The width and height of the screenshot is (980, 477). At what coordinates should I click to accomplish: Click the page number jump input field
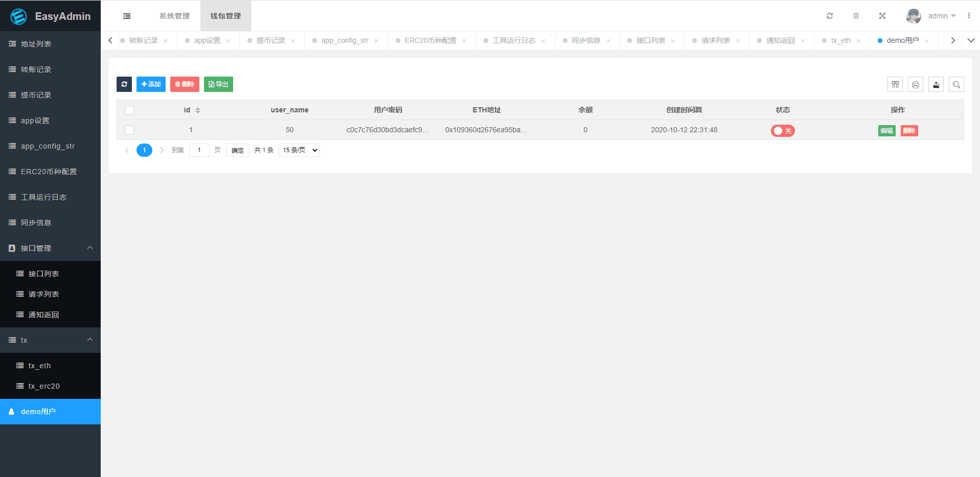[x=199, y=150]
